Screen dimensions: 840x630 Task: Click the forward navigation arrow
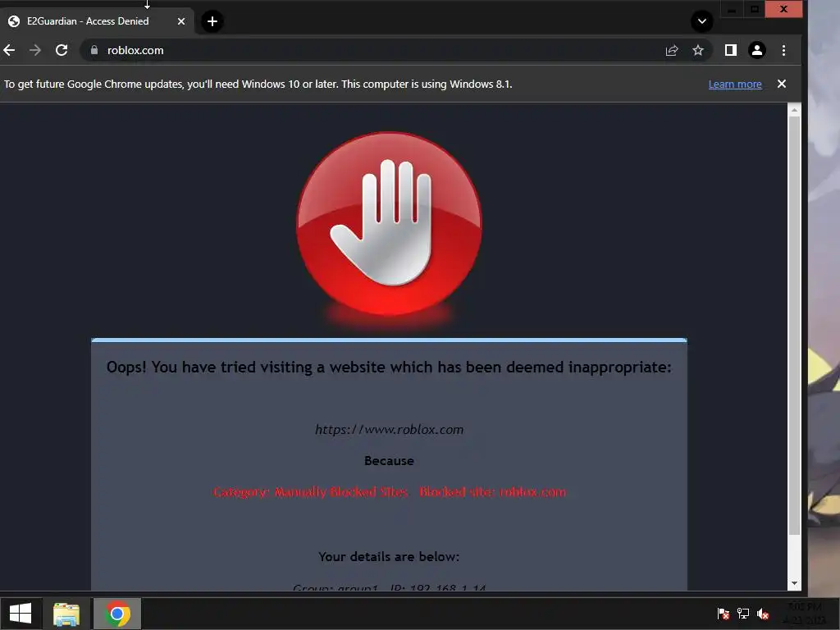[x=35, y=50]
